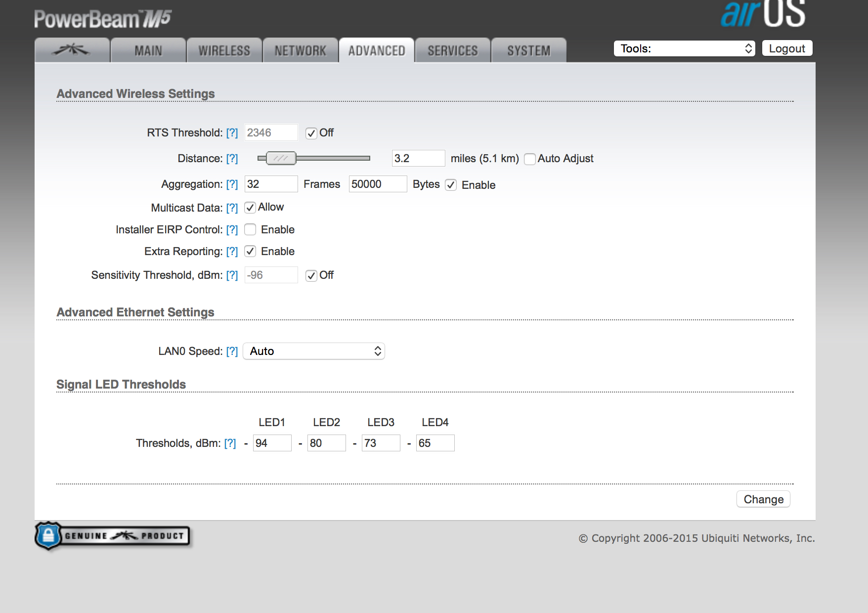Open Thresholds dBm help link
The height and width of the screenshot is (613, 868).
230,443
